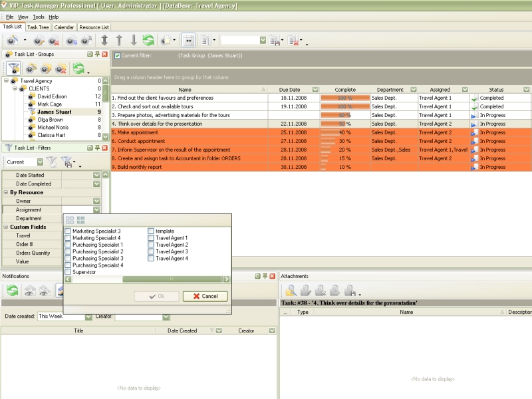Switch to the Resource List tab
532x399 pixels.
(x=94, y=27)
